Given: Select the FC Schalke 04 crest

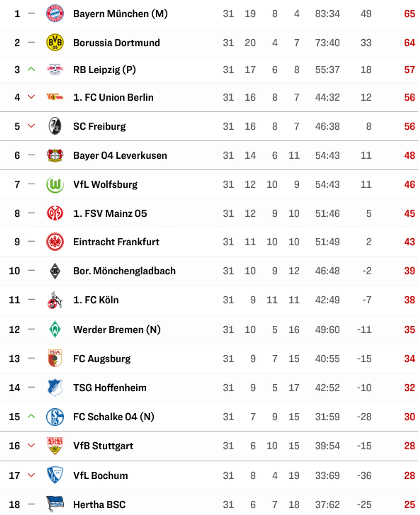Looking at the screenshot, I should point(55,417).
